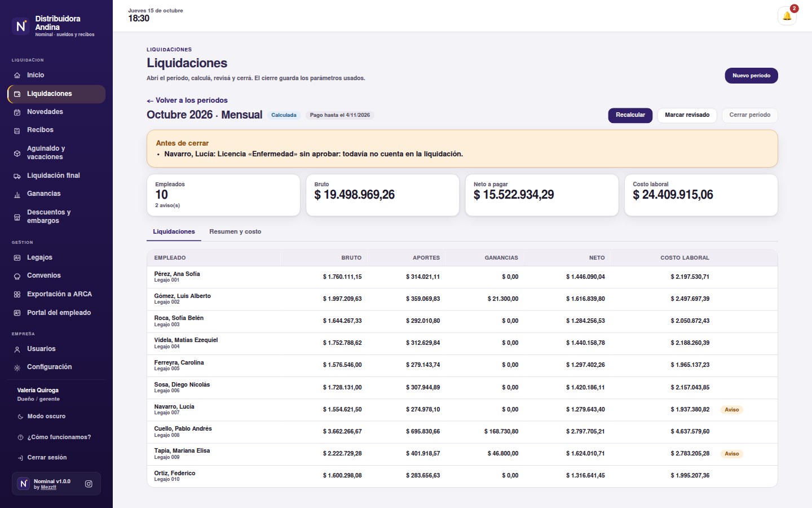Click the Aviso badge on Tapia, Mariana Elisa's row
This screenshot has width=812, height=508.
click(731, 454)
